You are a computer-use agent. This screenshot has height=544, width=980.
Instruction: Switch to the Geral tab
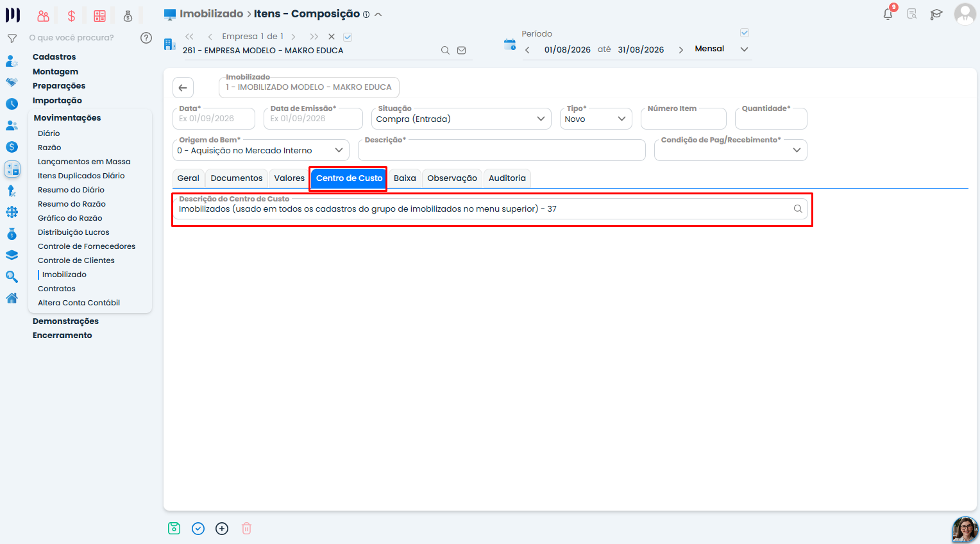[189, 178]
